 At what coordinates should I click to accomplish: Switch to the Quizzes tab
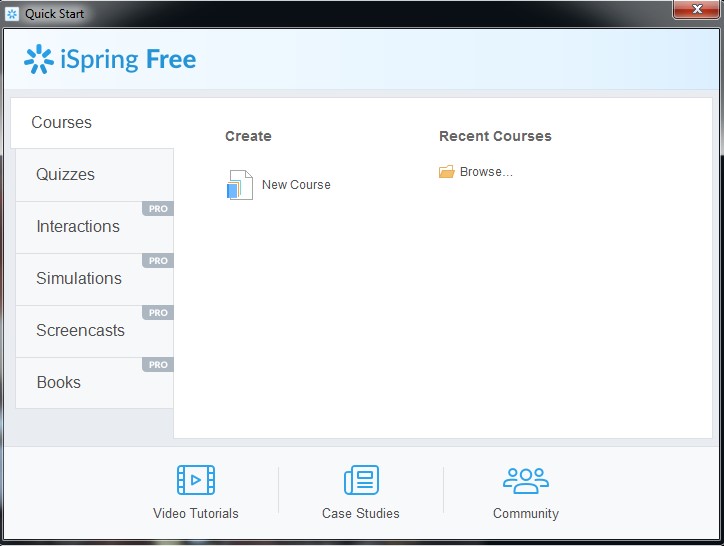pyautogui.click(x=95, y=175)
